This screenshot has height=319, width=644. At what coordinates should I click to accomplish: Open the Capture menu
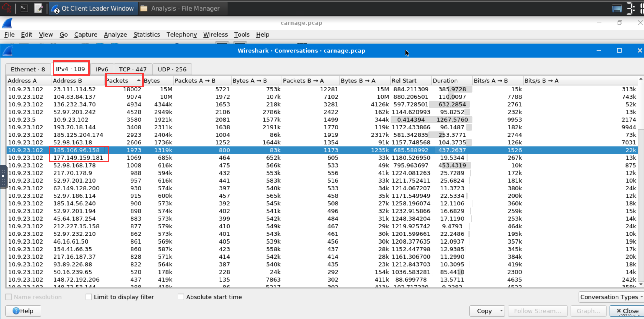point(86,34)
